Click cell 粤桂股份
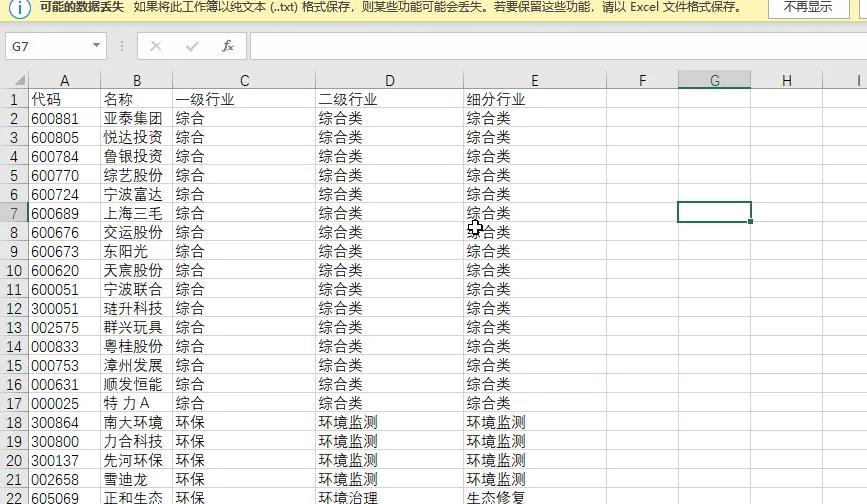The image size is (867, 504). (x=137, y=346)
